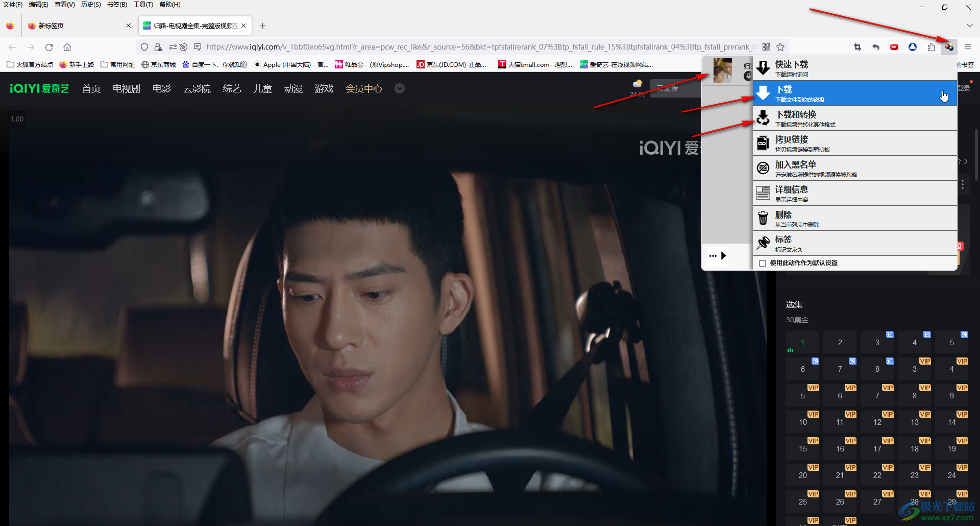
Task: Open the 历史(S) menu
Action: click(91, 5)
